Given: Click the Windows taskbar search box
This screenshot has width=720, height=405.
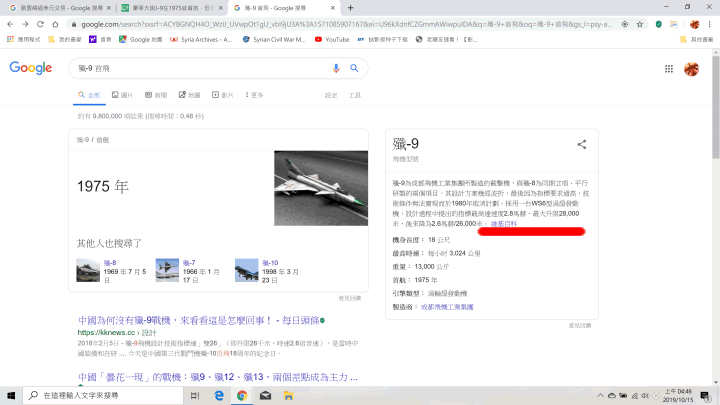Looking at the screenshot, I should (x=103, y=395).
